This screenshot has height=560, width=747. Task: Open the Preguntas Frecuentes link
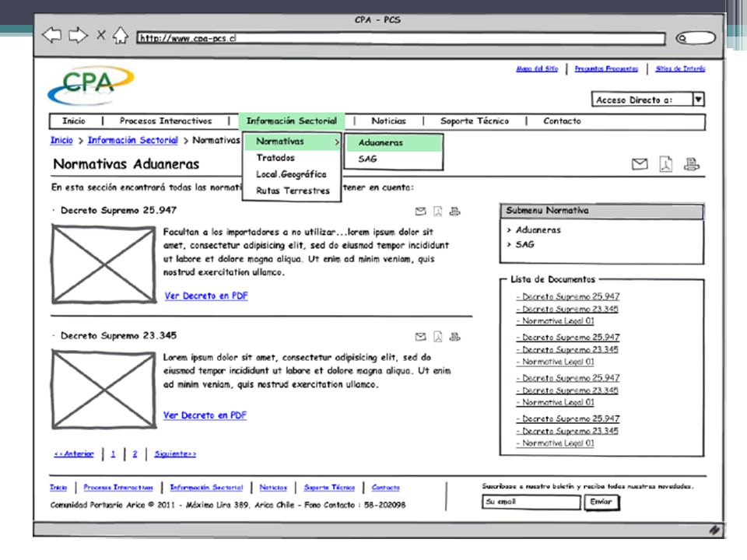[606, 68]
